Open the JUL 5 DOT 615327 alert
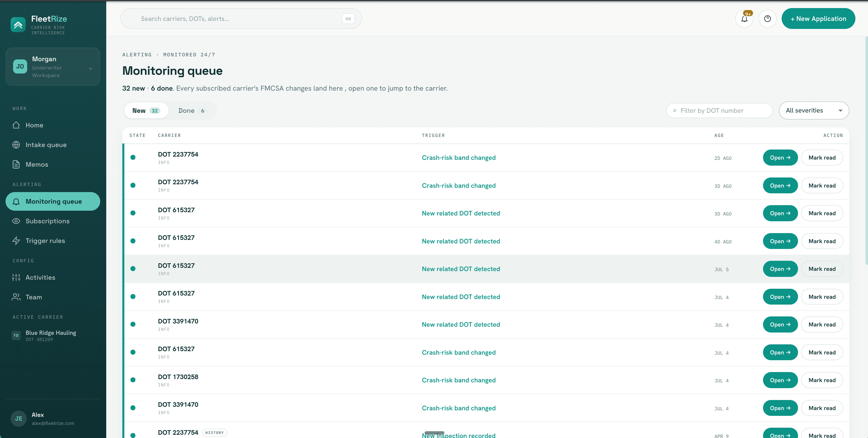The image size is (868, 438). 780,269
